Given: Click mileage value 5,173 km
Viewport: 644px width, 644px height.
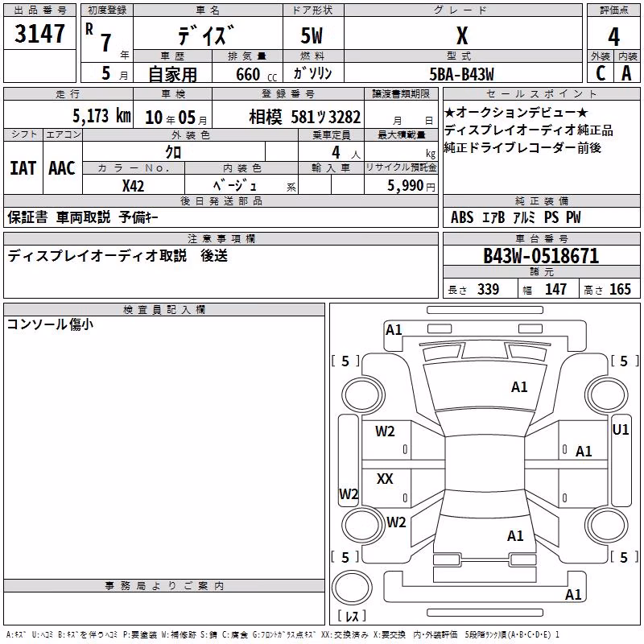Looking at the screenshot, I should (x=101, y=116).
